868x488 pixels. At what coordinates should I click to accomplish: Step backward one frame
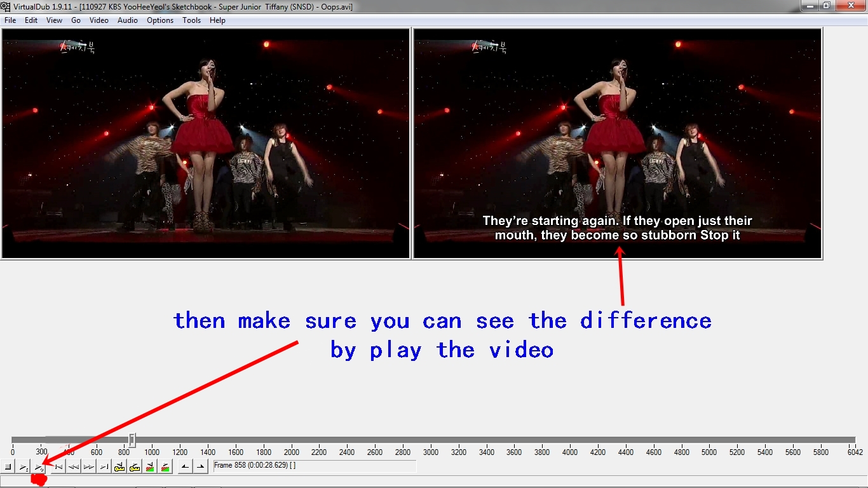pos(73,467)
